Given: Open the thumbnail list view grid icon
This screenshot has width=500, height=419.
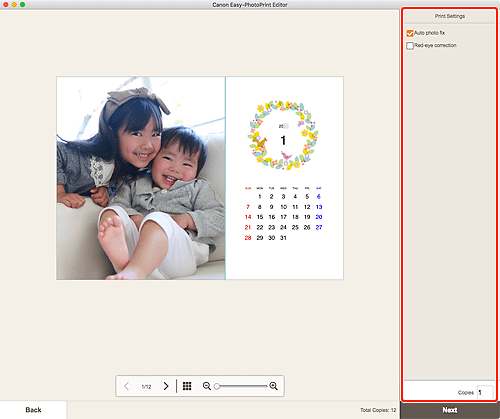Looking at the screenshot, I should coord(187,386).
